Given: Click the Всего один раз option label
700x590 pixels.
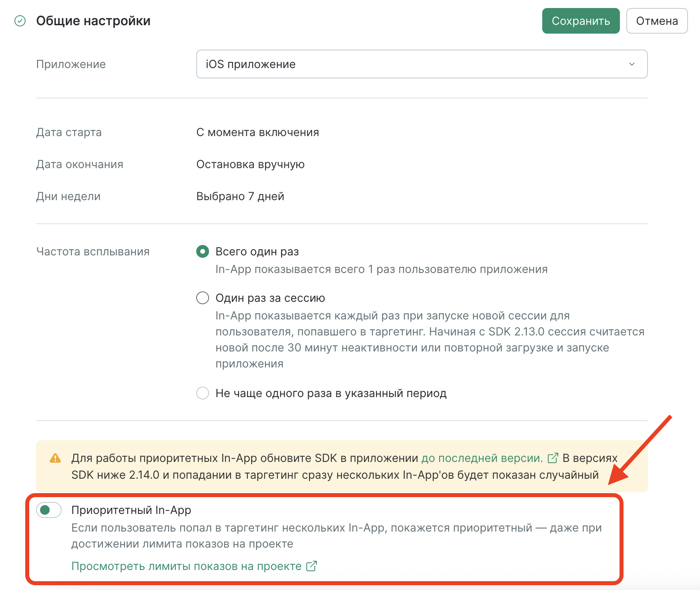Looking at the screenshot, I should [257, 251].
